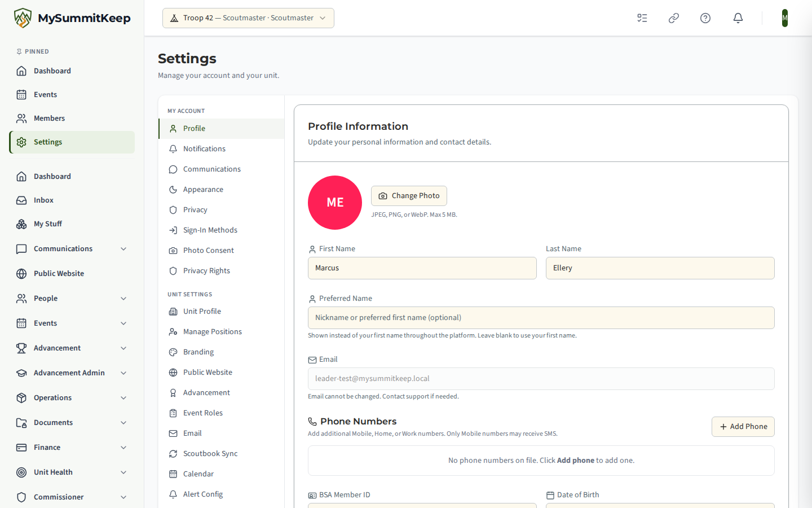The height and width of the screenshot is (508, 812).
Task: Open the help question mark icon
Action: (705, 18)
